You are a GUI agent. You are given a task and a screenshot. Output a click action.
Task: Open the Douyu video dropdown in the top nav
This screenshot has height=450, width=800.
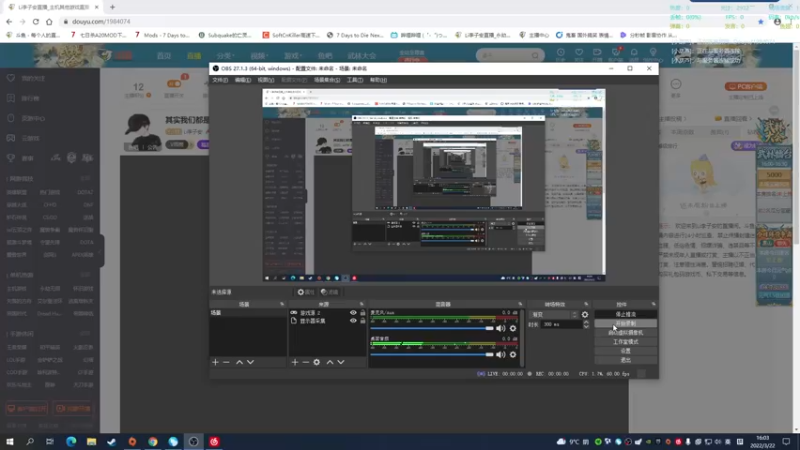259,56
